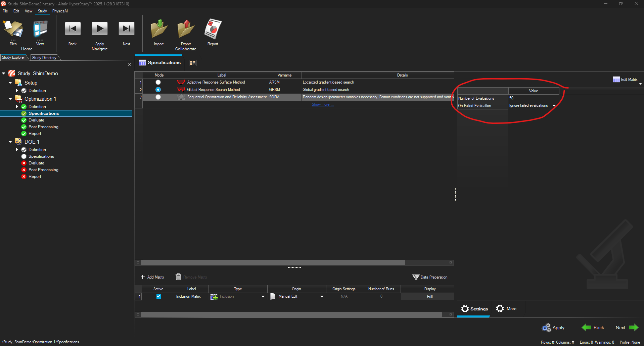Open failed Evaluate step under DOE 1

tap(36, 163)
